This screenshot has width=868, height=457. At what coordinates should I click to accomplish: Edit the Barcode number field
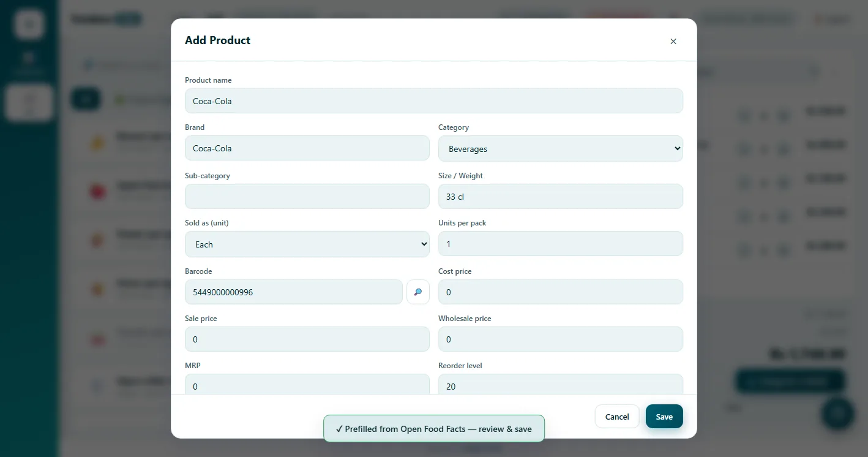coord(294,292)
